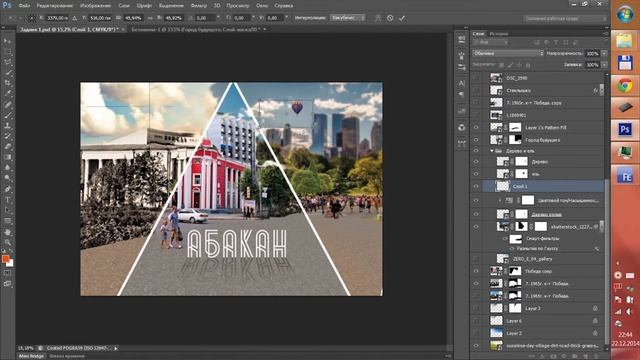Viewport: 640px width, 360px height.
Task: Select the Eyedropper tool
Action: point(7,93)
